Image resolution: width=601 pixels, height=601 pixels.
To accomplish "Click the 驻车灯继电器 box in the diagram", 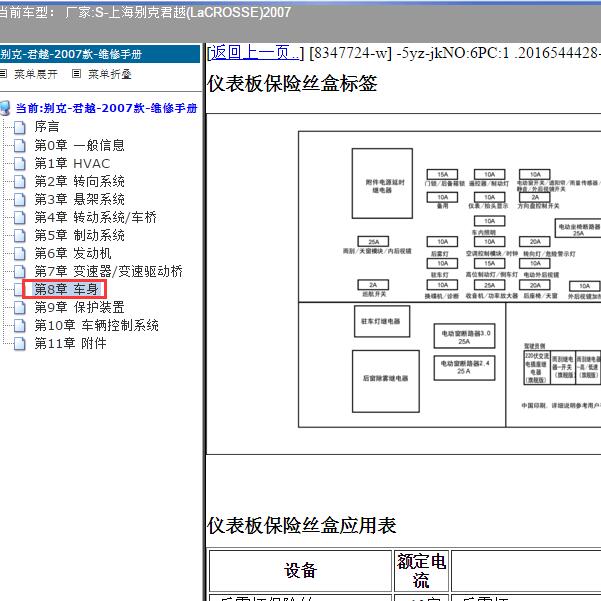I will (x=382, y=321).
